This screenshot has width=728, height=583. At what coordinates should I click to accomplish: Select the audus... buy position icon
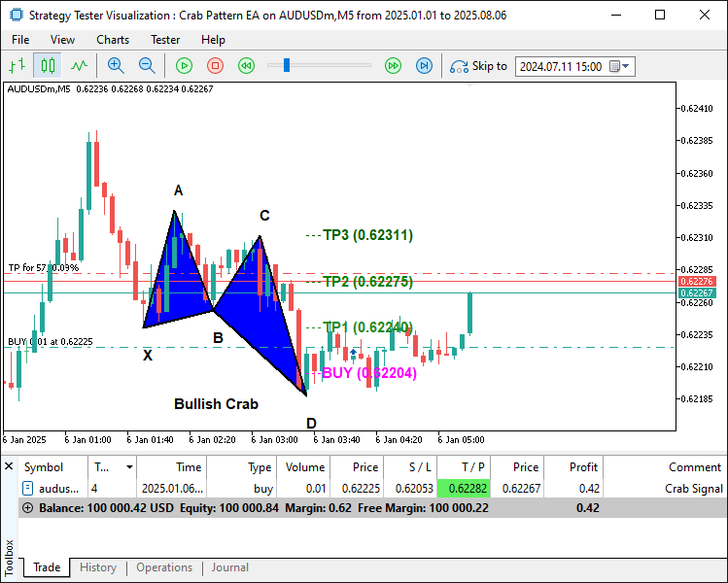28,489
